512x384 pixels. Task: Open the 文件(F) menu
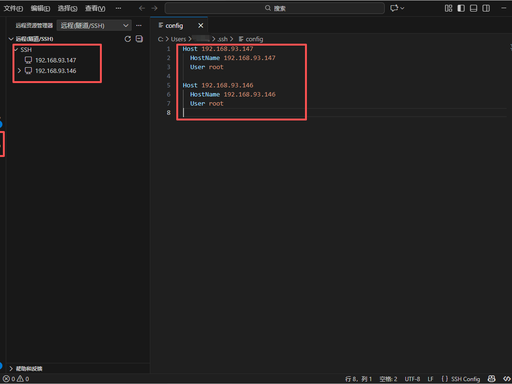pos(13,8)
